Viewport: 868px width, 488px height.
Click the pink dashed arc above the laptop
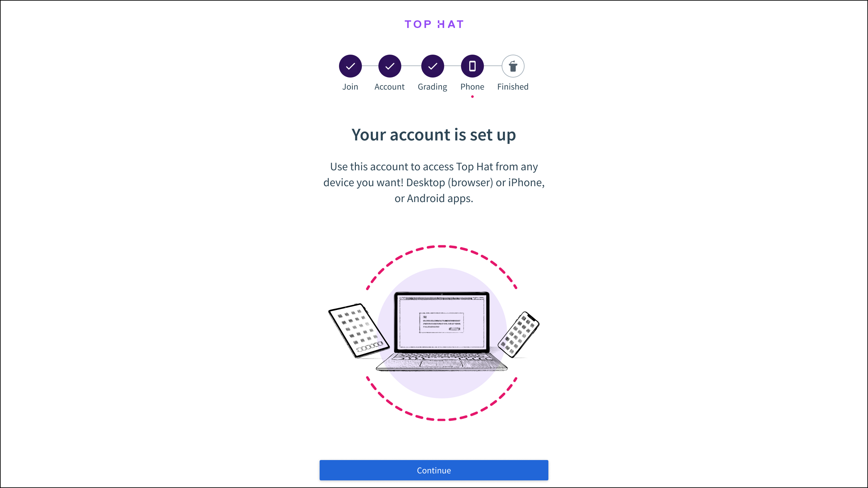tap(441, 247)
